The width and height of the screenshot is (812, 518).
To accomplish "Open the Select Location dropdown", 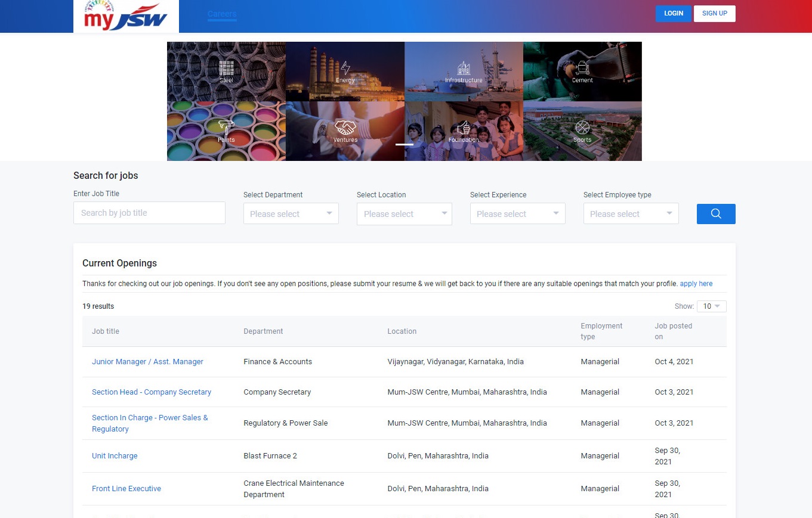I will click(x=404, y=214).
